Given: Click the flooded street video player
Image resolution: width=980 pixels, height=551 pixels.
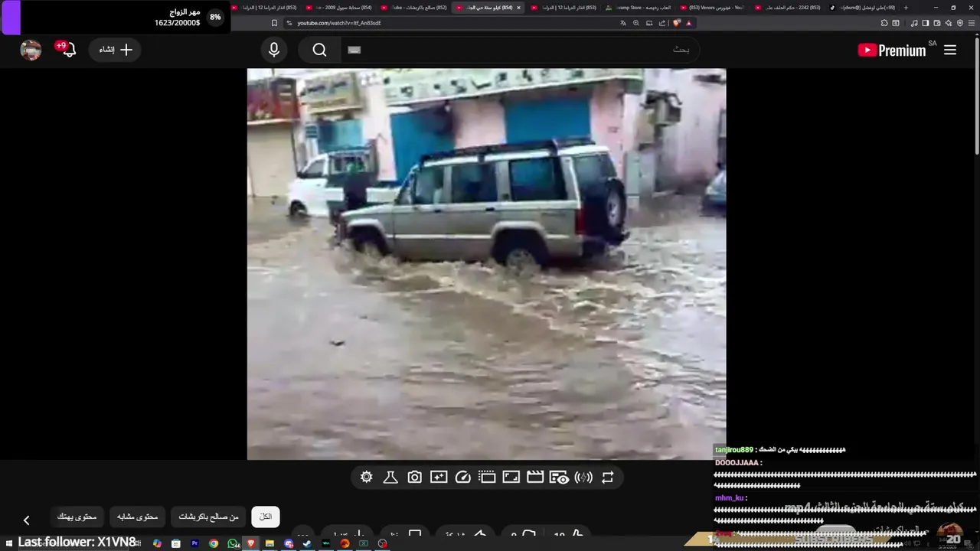Looking at the screenshot, I should coord(486,264).
